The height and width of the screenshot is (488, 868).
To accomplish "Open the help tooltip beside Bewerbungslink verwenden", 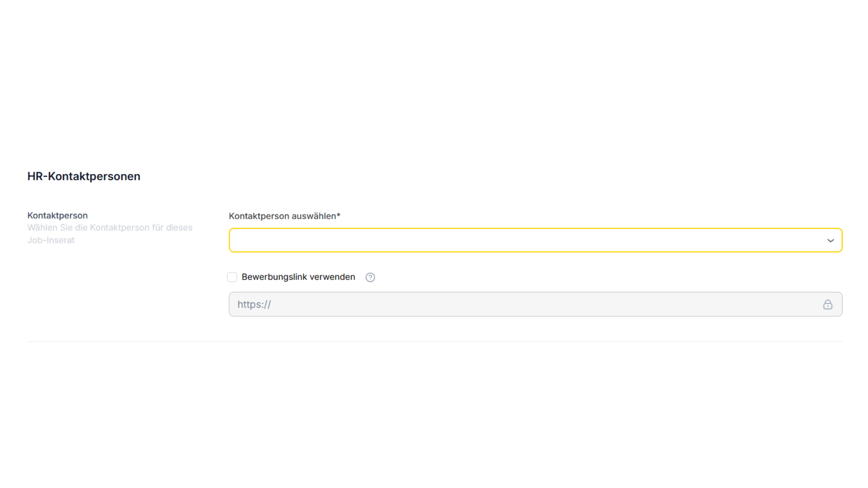I will click(x=370, y=277).
